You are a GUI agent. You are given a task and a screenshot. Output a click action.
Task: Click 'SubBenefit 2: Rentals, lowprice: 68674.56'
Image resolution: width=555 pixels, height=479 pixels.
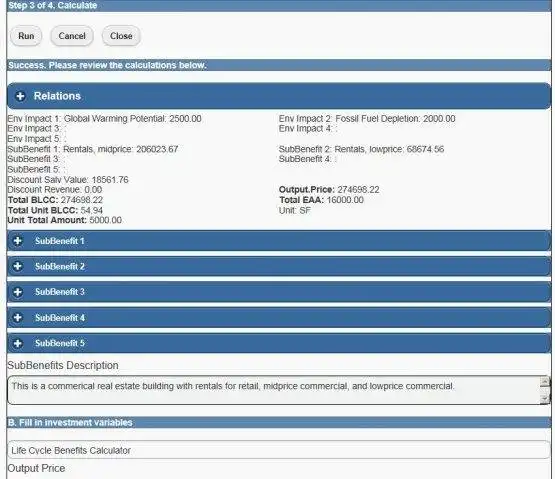click(x=361, y=149)
